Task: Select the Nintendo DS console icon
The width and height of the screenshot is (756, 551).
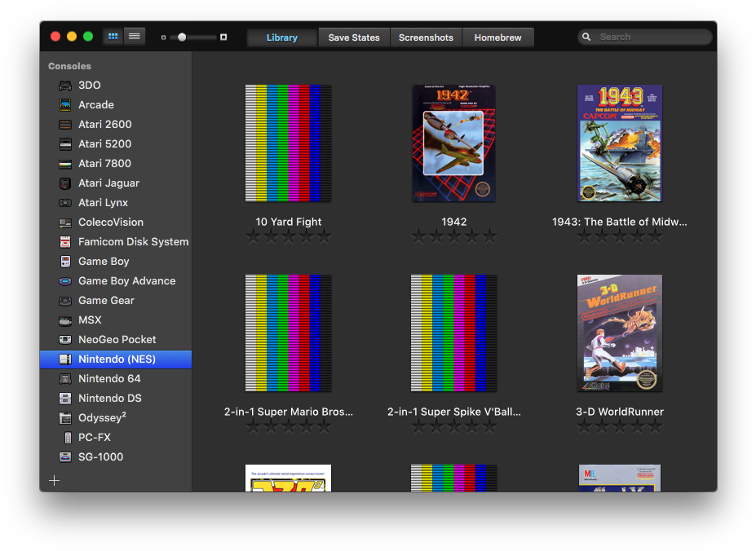Action: (65, 399)
